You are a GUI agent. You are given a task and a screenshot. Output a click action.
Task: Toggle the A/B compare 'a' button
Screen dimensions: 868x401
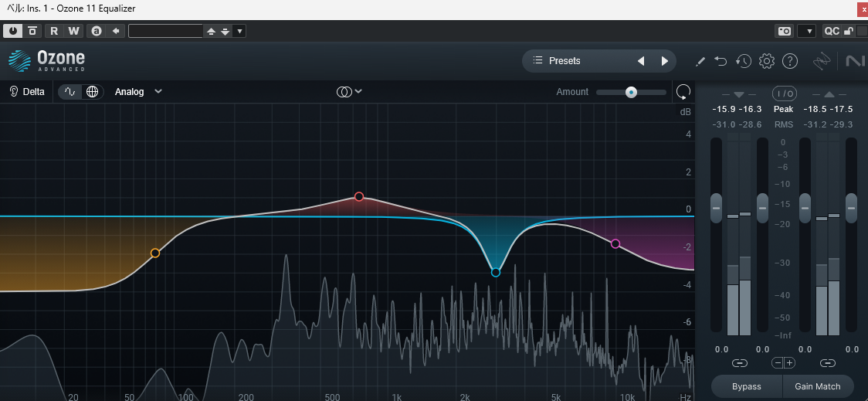pyautogui.click(x=97, y=31)
